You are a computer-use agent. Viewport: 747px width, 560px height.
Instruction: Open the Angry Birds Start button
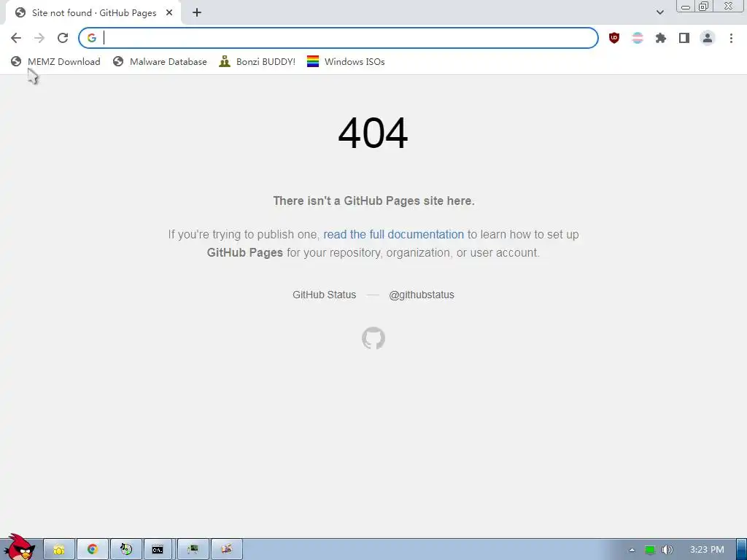tap(20, 548)
